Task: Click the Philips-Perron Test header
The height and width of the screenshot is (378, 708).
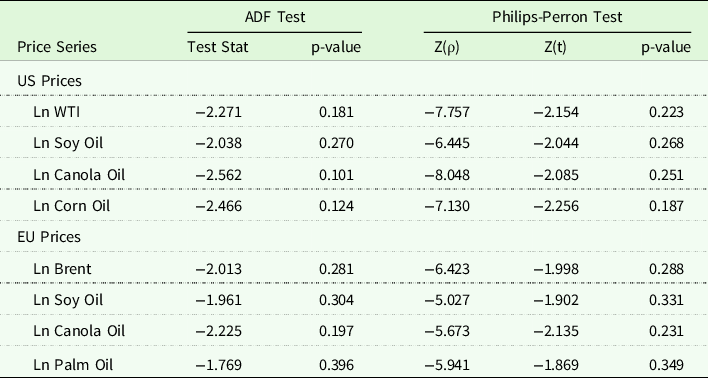Action: 557,17
